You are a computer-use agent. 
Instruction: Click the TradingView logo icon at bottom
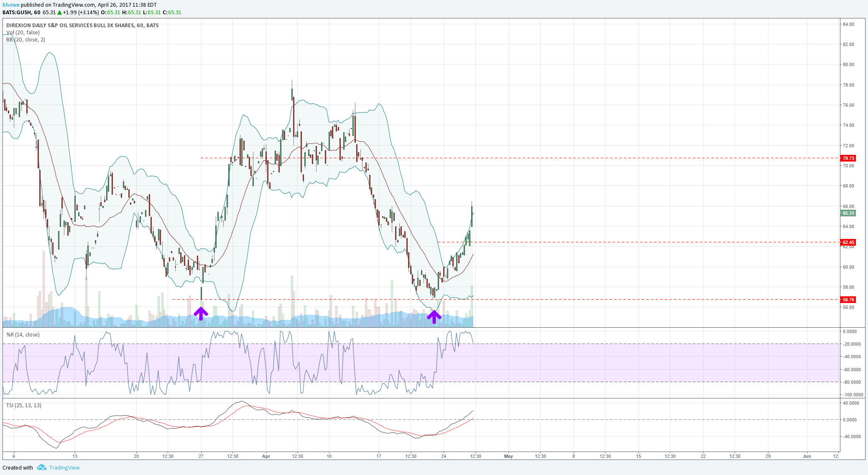click(x=41, y=467)
